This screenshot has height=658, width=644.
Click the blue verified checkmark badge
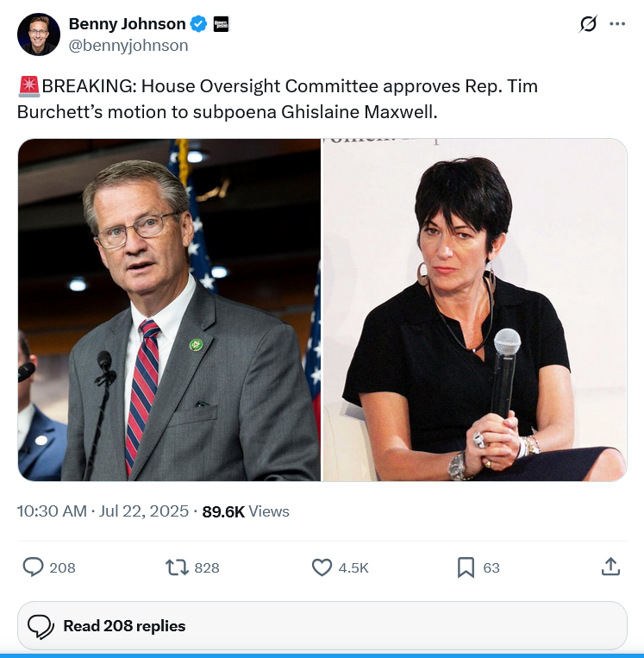(x=198, y=24)
